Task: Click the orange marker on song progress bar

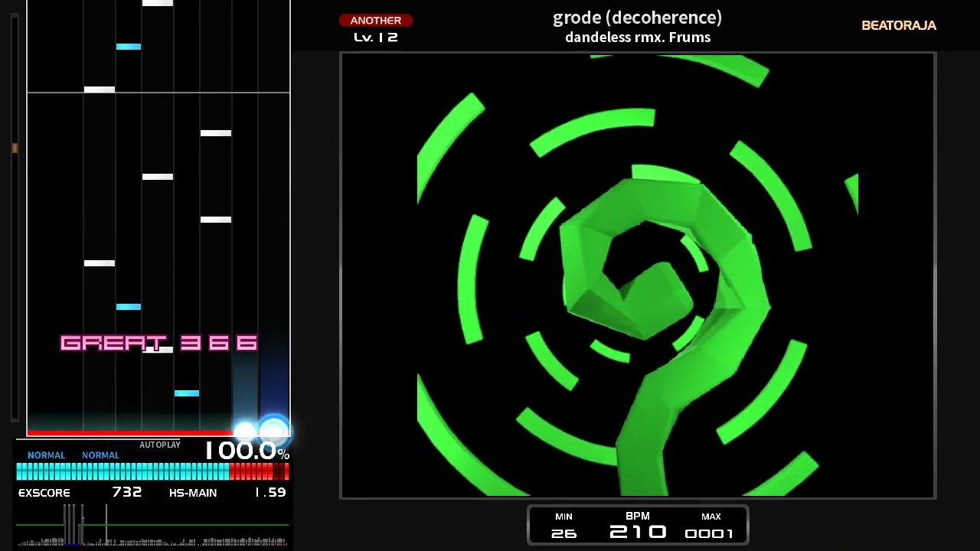Action: coord(15,148)
